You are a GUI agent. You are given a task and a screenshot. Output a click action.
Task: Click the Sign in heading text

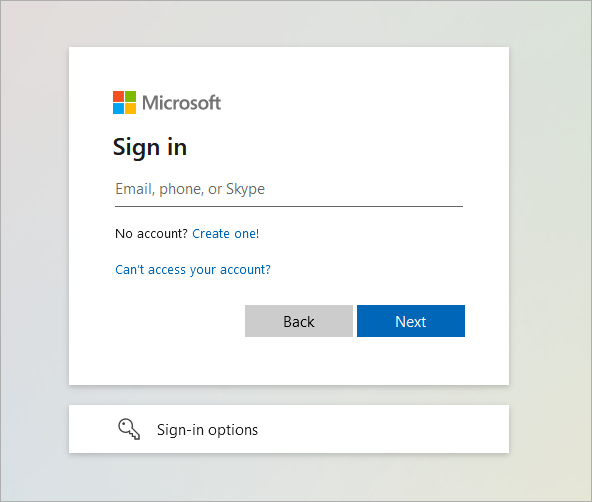pos(150,147)
